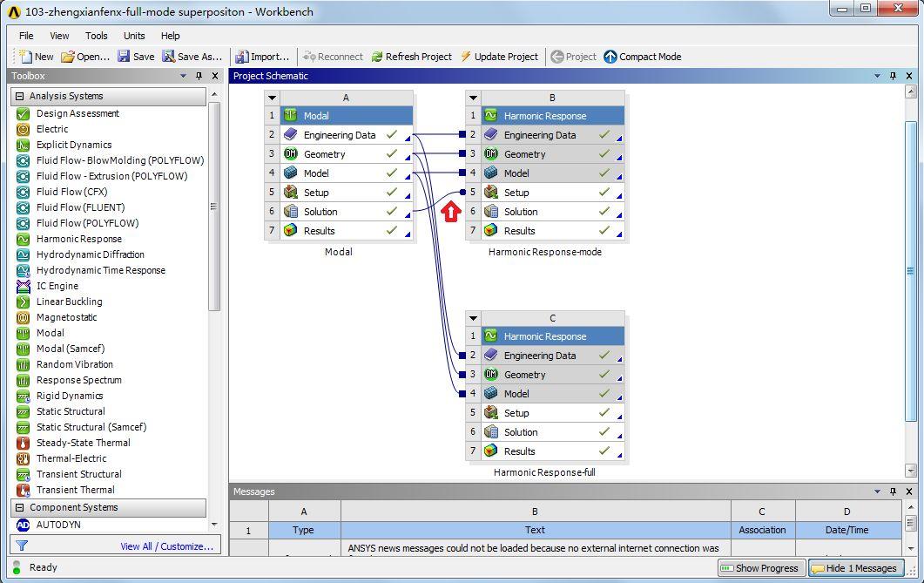Open system B dropdown arrow
This screenshot has height=583, width=924.
click(x=473, y=98)
